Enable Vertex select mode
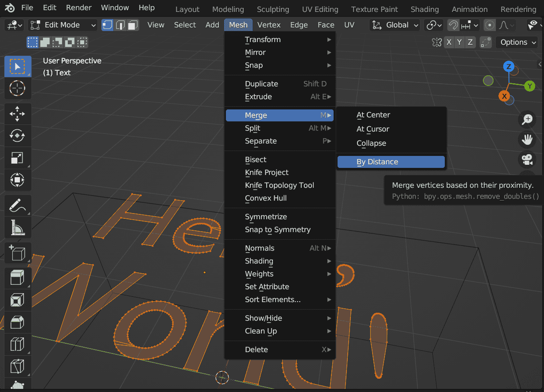 [108, 25]
